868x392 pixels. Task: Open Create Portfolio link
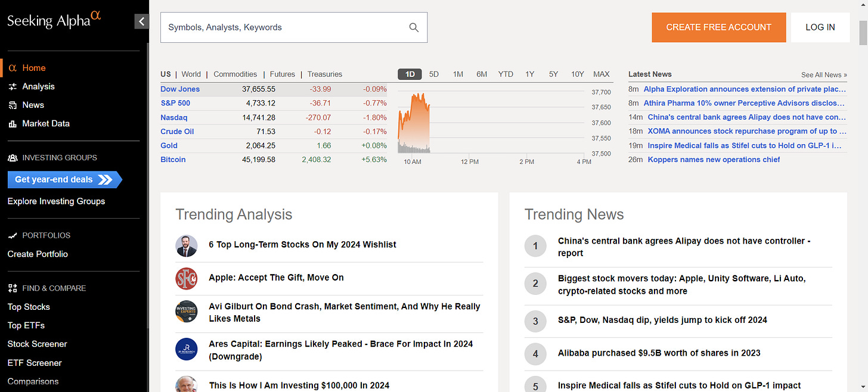pyautogui.click(x=38, y=254)
